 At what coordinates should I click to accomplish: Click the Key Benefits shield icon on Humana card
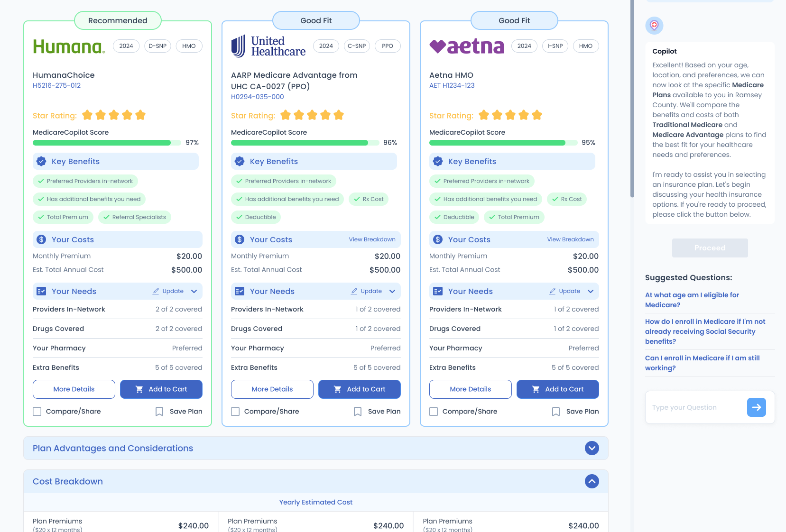[x=41, y=161]
